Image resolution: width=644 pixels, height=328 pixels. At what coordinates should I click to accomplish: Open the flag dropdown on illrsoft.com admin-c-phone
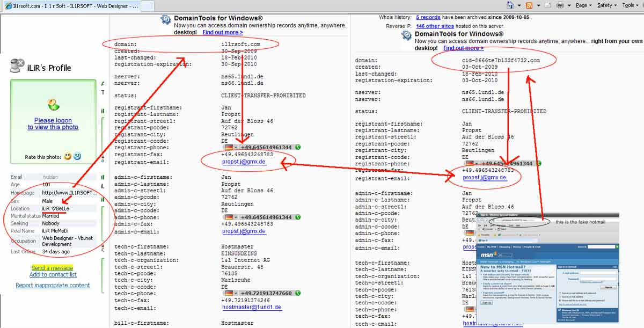pos(236,217)
